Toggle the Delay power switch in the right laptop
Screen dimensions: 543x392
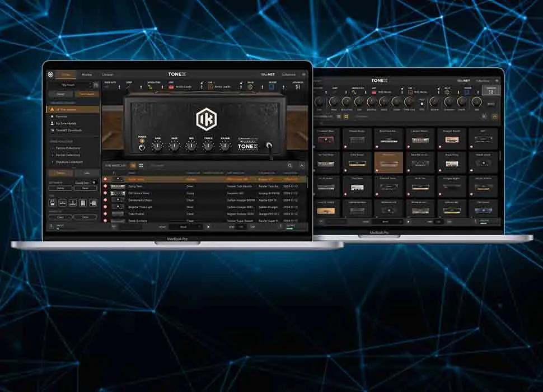[x=458, y=92]
